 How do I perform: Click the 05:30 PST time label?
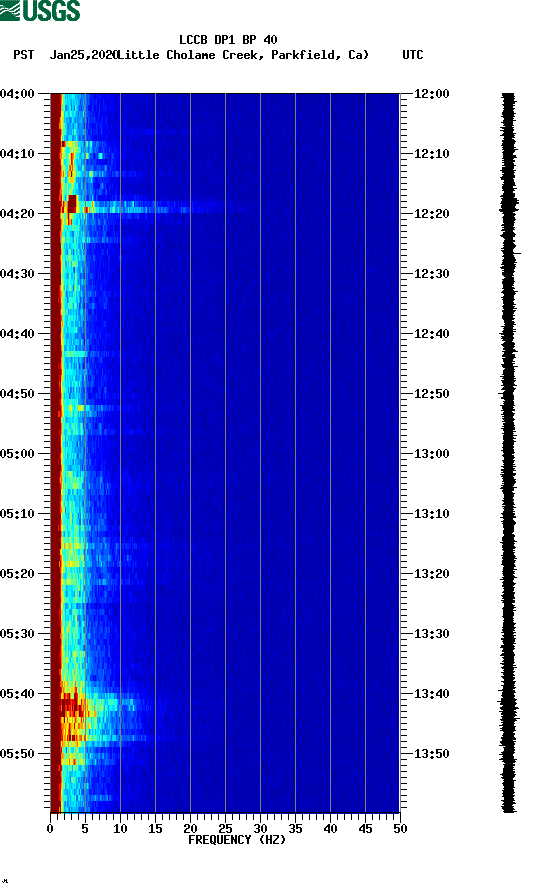[x=18, y=634]
